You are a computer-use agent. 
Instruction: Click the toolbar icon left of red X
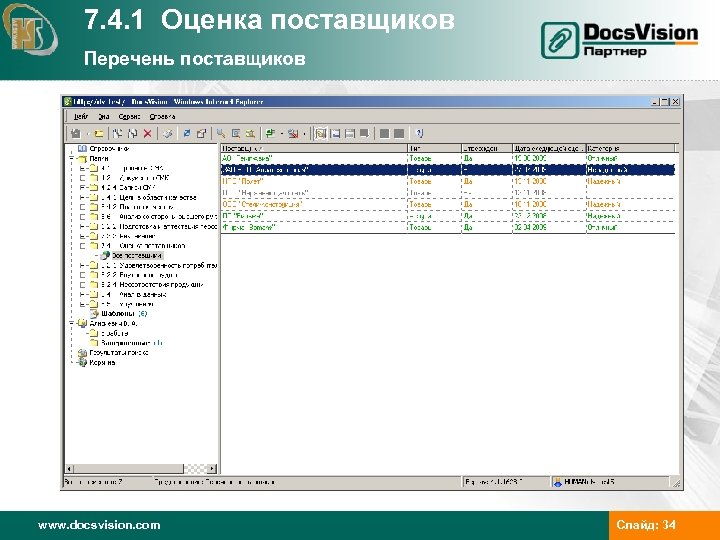tap(133, 134)
